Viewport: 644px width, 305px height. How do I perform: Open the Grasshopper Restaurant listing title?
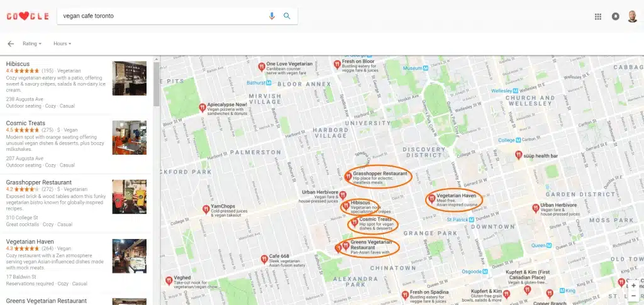point(38,182)
